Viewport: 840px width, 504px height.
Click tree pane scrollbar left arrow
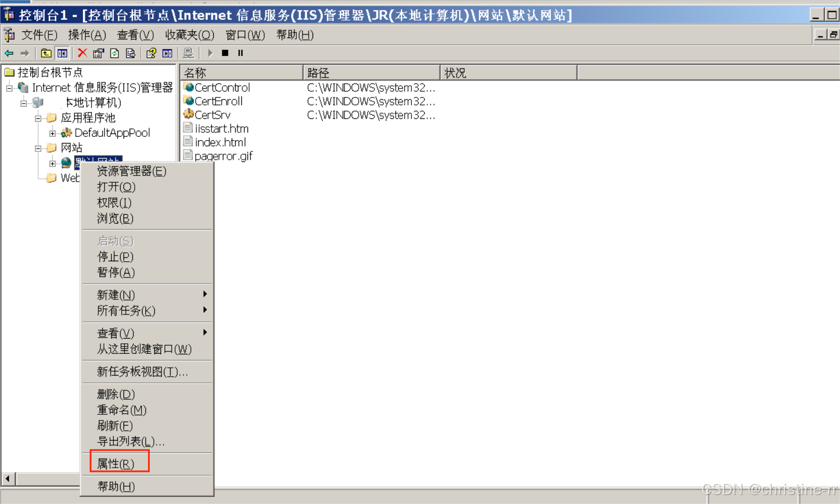pos(8,479)
